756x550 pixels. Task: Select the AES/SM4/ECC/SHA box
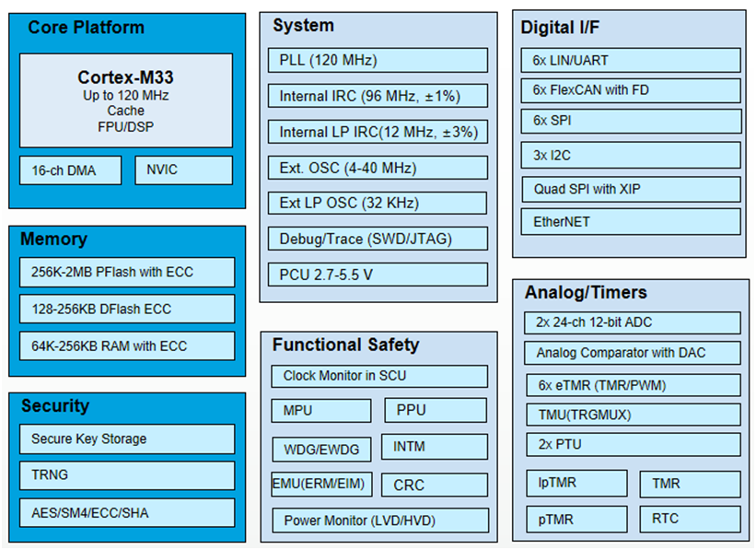[x=126, y=511]
